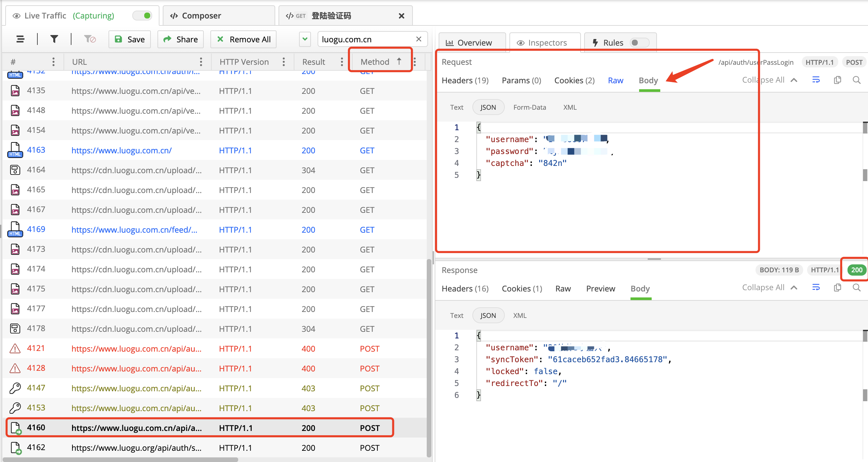Copy the response body with the copy icon
Screen dimensions: 868x462
837,288
